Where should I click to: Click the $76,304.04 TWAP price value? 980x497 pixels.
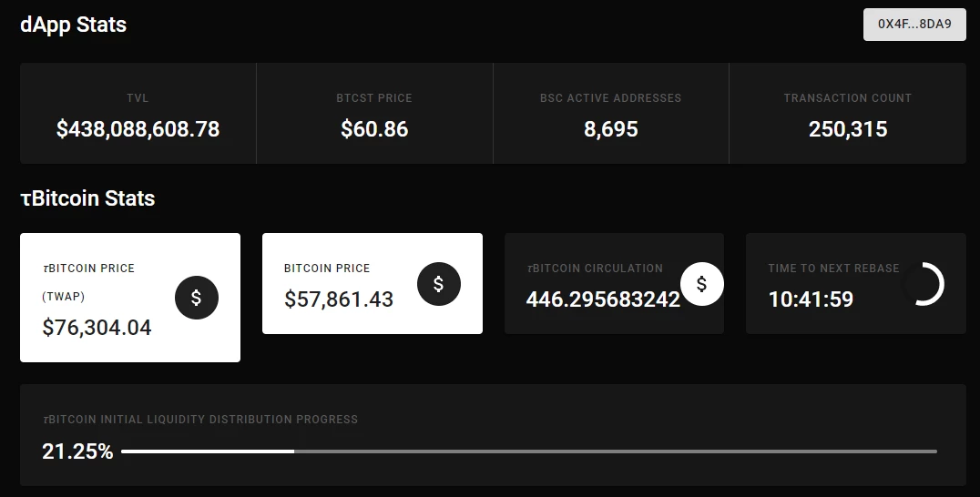pos(97,328)
